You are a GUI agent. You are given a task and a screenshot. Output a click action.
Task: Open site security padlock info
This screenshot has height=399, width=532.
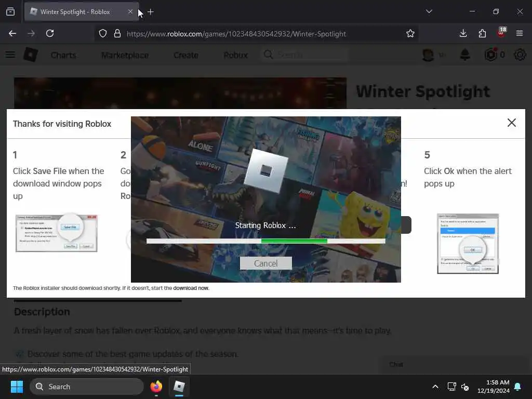(x=117, y=33)
